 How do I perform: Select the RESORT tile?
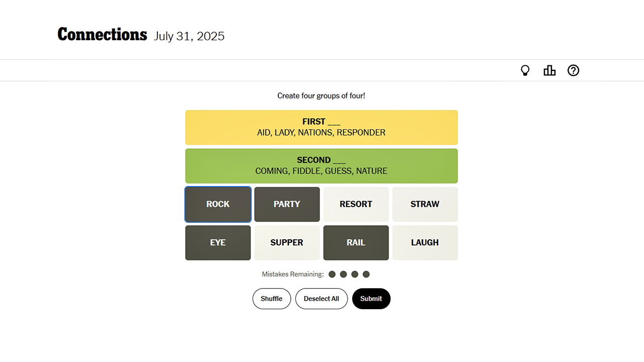click(356, 204)
